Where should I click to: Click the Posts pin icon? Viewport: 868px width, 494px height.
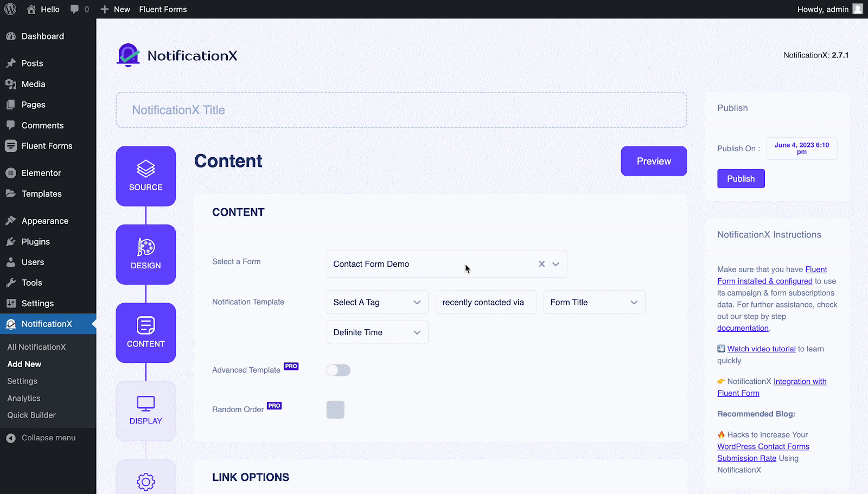(11, 63)
